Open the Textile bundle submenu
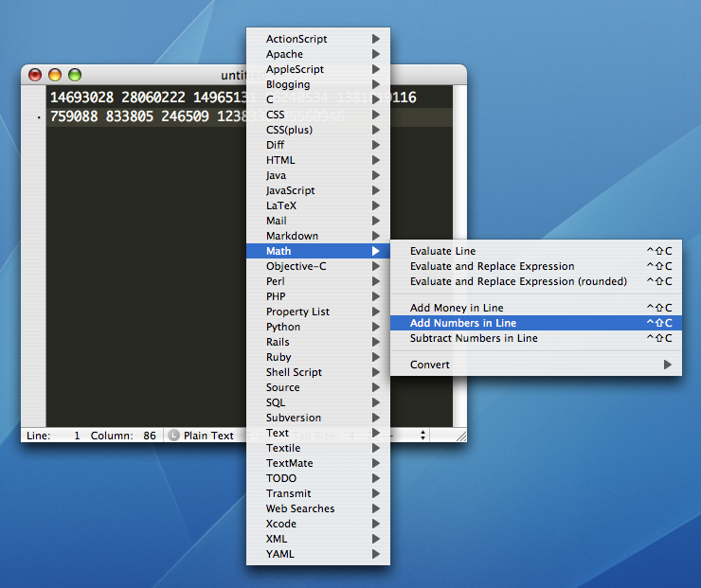 [318, 448]
